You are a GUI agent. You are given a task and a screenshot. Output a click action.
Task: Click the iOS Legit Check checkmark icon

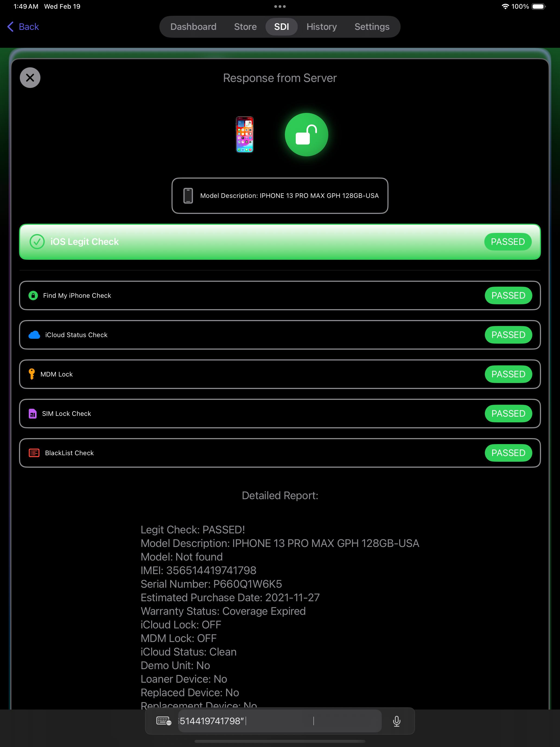(x=37, y=242)
